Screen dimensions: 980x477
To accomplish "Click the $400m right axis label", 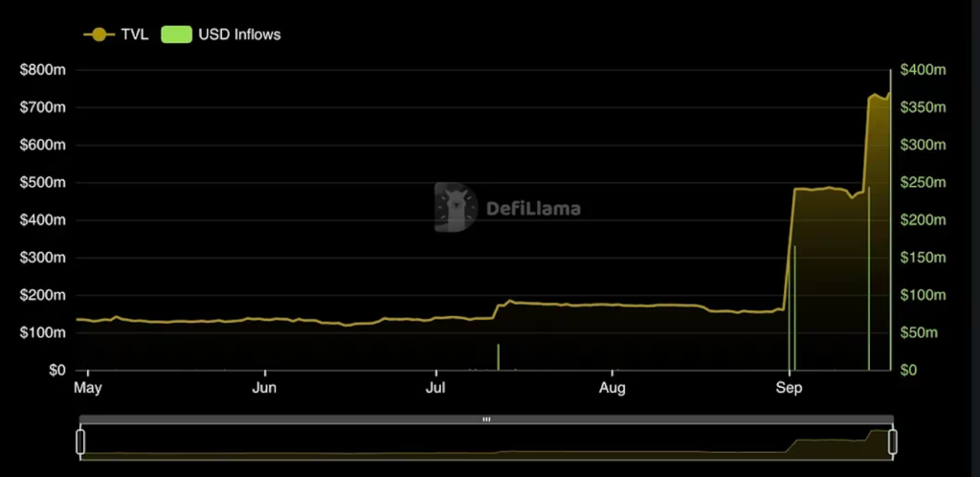I will click(x=924, y=70).
